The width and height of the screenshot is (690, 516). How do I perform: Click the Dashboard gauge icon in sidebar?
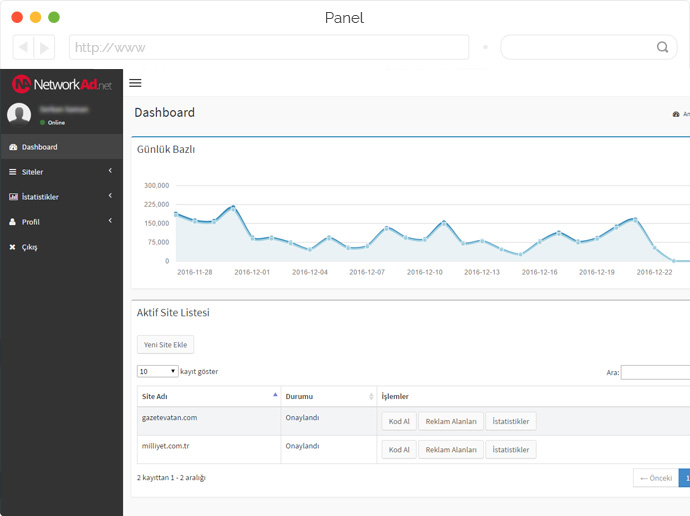13,147
